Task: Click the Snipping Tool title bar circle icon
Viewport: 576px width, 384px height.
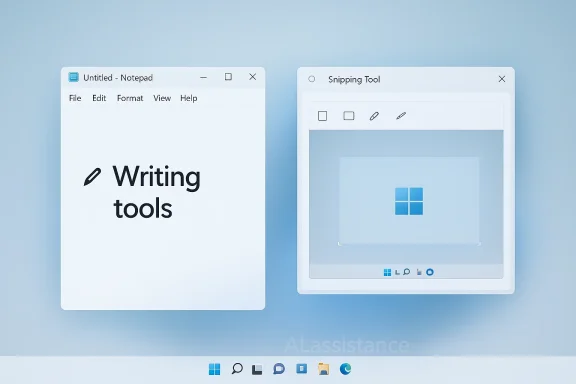Action: 312,79
